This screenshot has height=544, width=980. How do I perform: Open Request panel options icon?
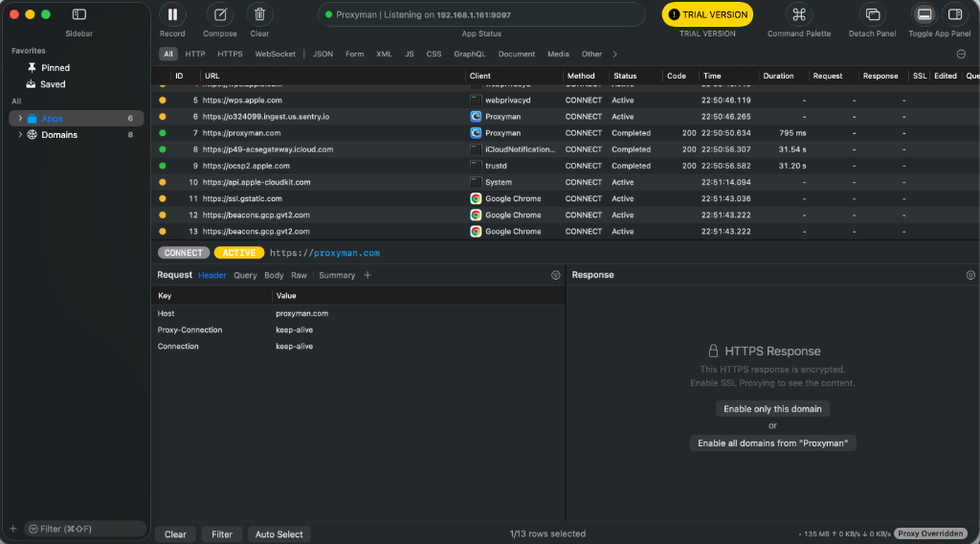click(556, 275)
